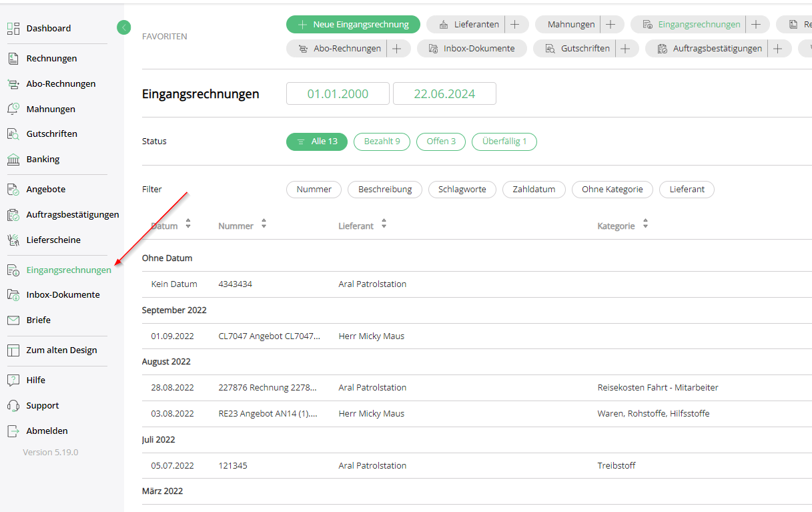Filter status by Offen 3
This screenshot has width=812, height=512.
click(441, 142)
